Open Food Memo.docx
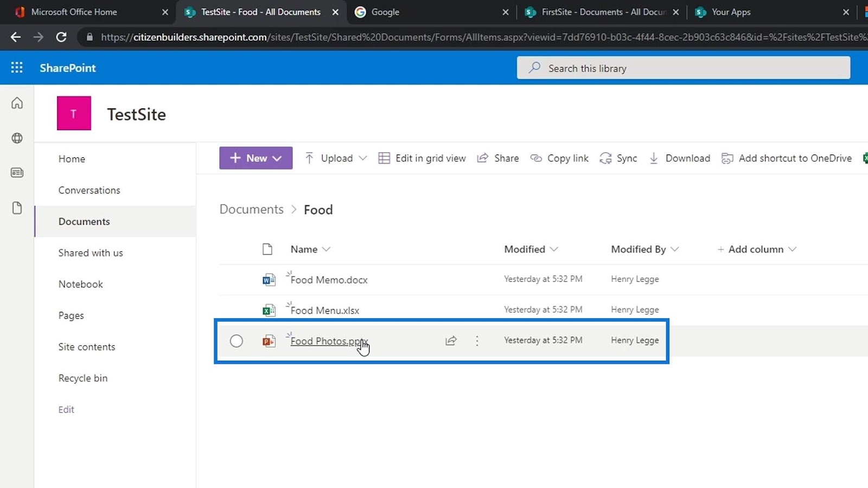The width and height of the screenshot is (868, 488). click(329, 280)
